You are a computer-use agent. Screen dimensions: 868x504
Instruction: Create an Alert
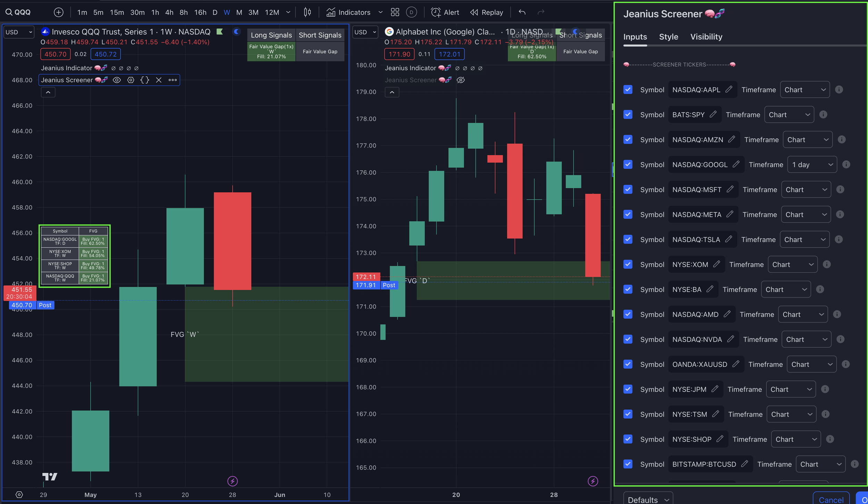click(x=445, y=13)
